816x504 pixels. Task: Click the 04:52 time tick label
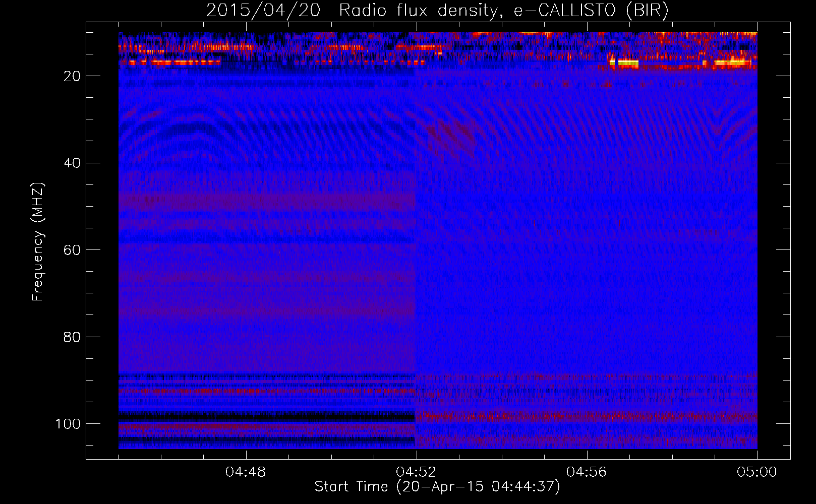coord(416,472)
